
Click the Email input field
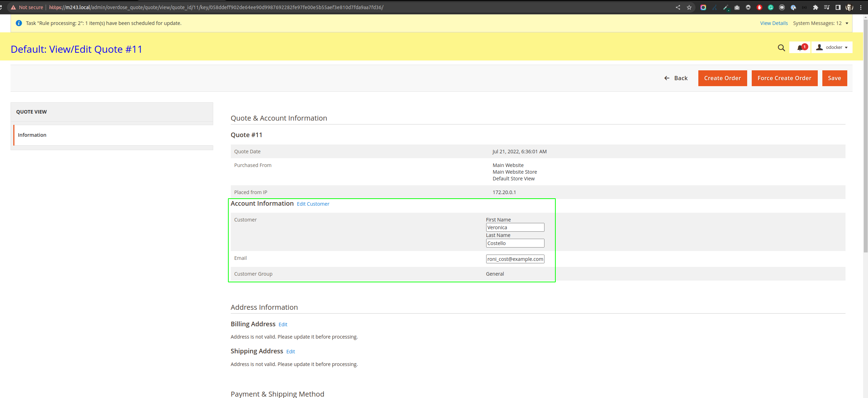515,259
